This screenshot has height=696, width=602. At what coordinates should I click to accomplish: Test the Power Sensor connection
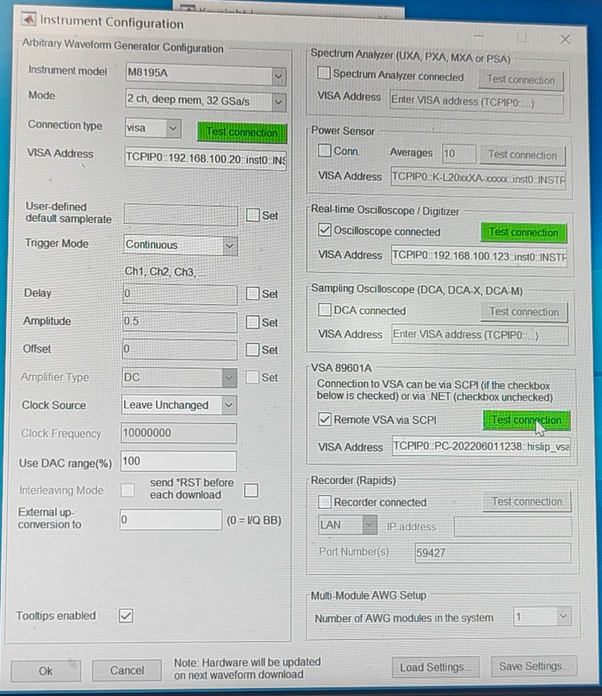click(523, 155)
